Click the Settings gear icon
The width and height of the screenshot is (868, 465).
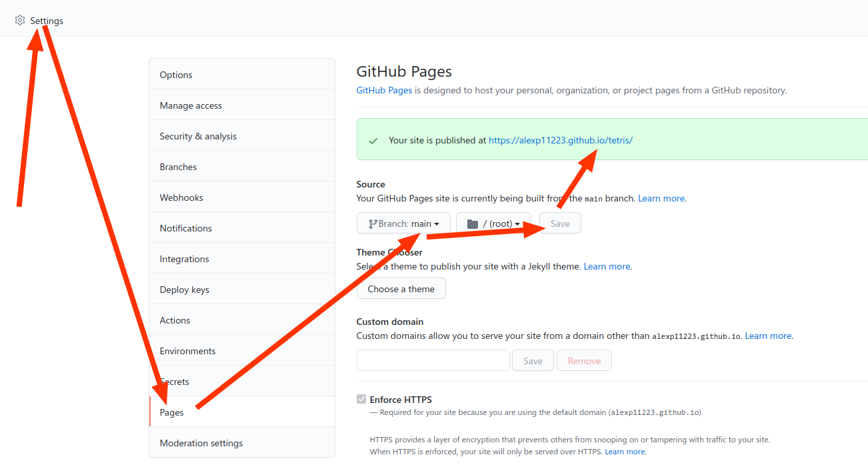[20, 21]
